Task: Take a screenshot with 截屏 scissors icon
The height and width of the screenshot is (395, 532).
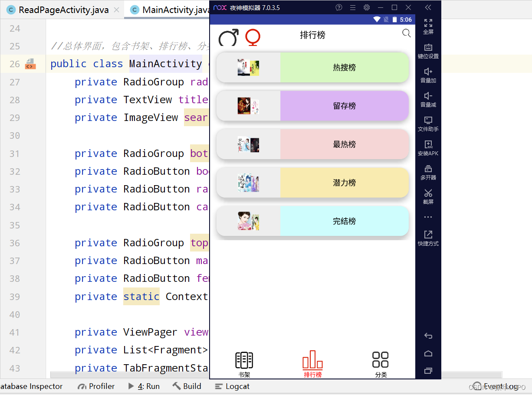Action: tap(428, 196)
